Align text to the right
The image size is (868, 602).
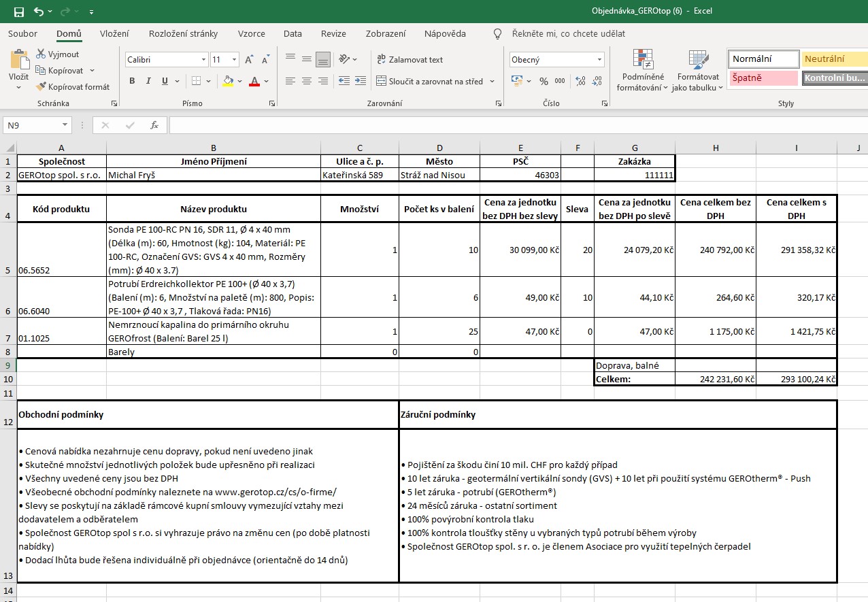(x=323, y=81)
